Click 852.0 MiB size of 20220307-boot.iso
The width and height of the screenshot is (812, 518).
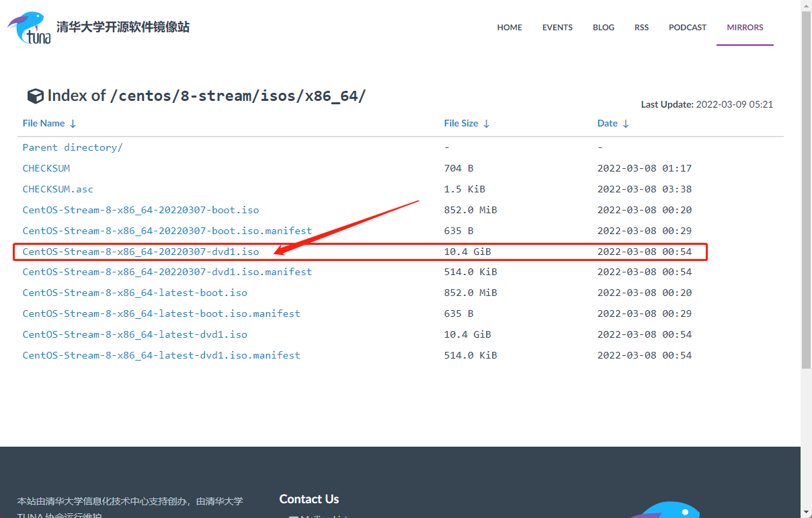[471, 210]
